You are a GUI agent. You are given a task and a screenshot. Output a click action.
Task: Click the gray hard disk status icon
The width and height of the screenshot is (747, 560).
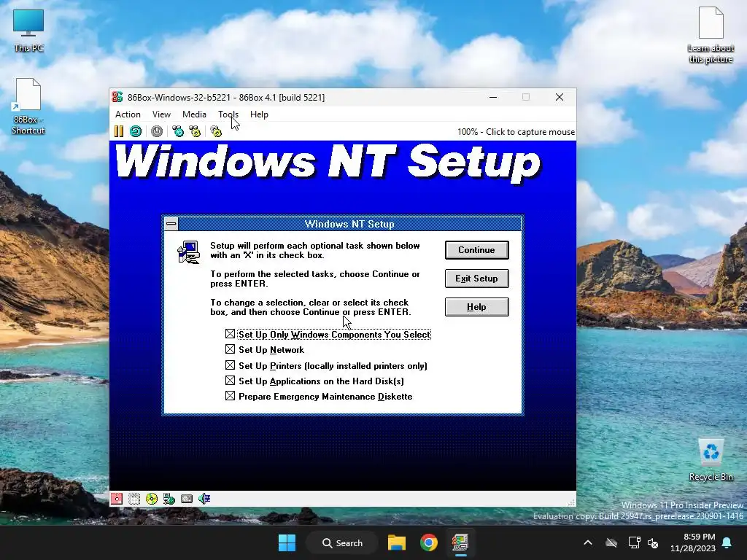pos(187,499)
